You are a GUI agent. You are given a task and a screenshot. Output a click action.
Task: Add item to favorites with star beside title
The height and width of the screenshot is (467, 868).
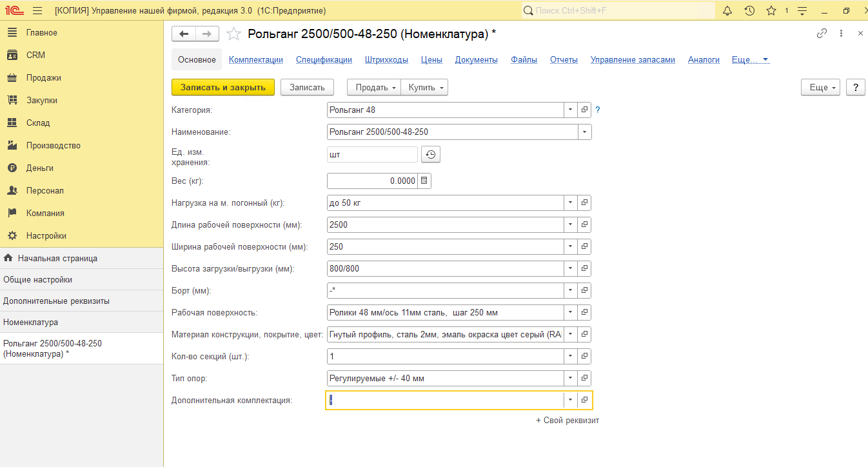coord(234,34)
